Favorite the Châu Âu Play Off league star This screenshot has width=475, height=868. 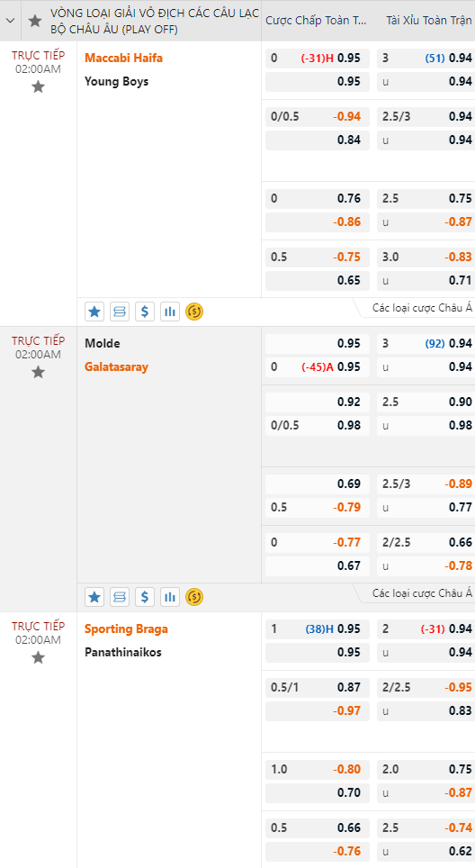pyautogui.click(x=35, y=21)
